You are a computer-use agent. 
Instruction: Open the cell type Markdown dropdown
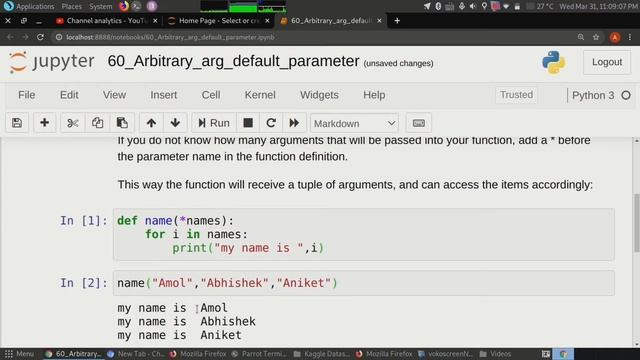pyautogui.click(x=354, y=123)
